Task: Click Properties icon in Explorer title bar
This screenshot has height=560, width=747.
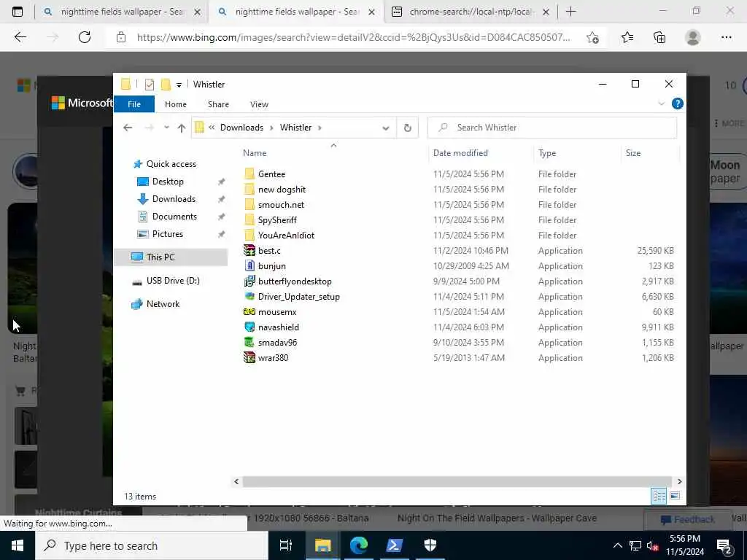Action: click(x=150, y=85)
